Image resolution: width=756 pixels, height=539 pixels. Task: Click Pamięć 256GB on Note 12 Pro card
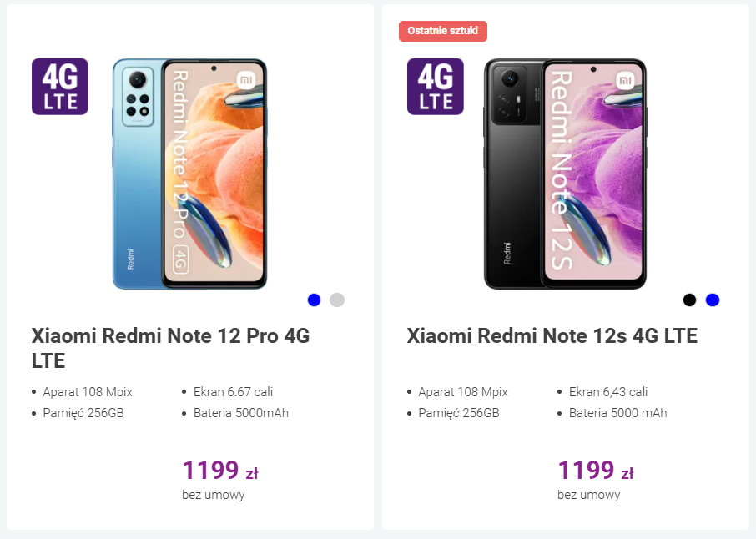tap(83, 413)
